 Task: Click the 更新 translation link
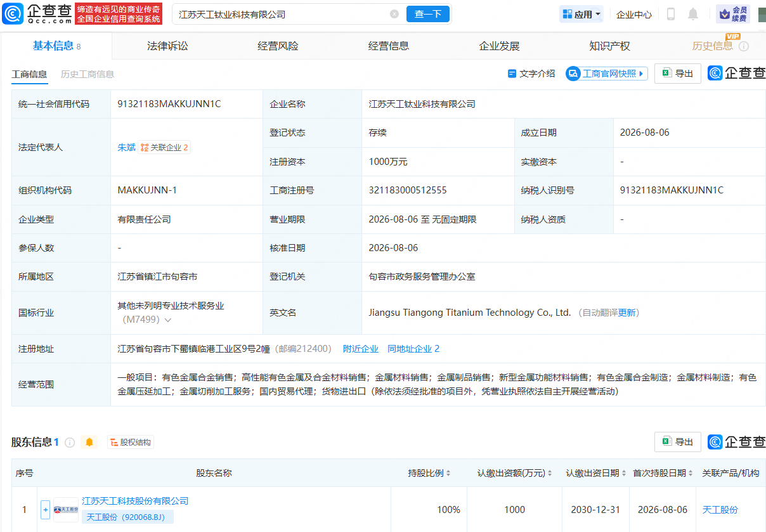[x=627, y=313]
